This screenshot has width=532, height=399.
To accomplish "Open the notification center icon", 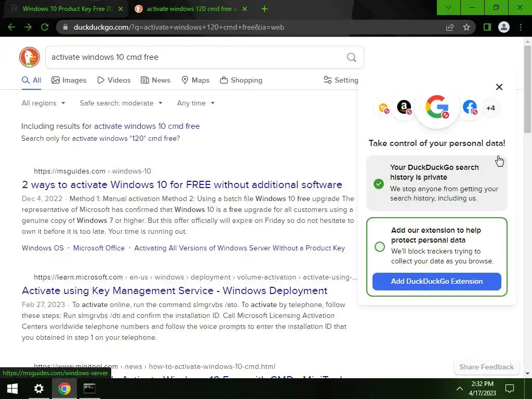I will pyautogui.click(x=510, y=389).
